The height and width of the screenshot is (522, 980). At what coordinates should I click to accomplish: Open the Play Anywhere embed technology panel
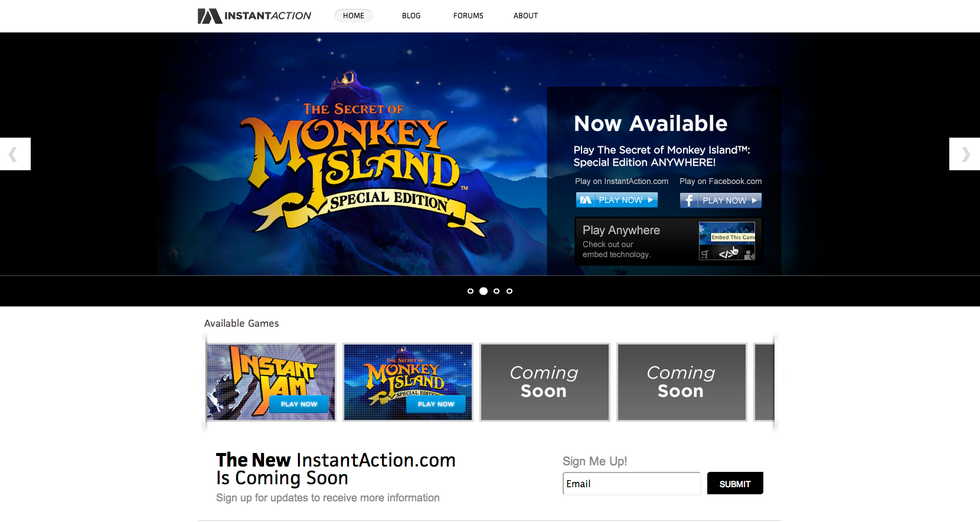(668, 241)
